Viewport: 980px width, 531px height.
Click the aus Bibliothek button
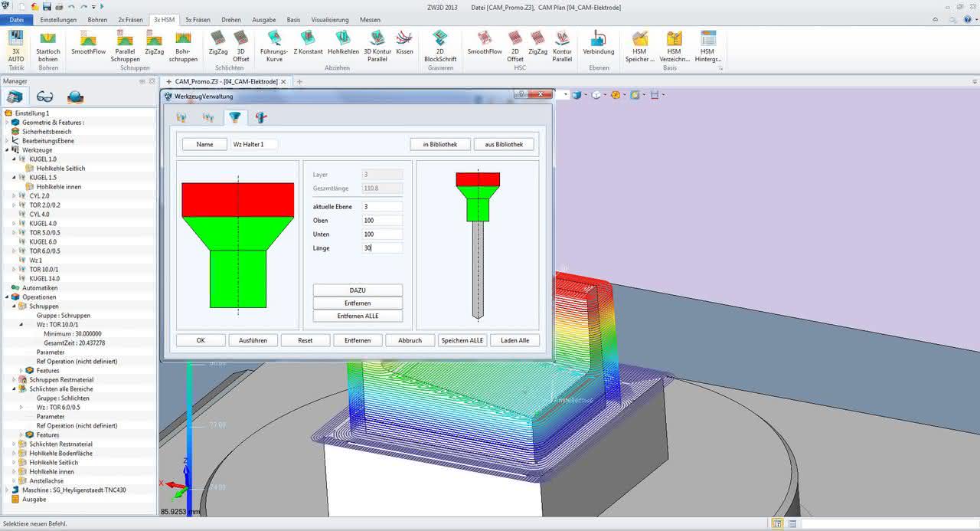click(504, 144)
